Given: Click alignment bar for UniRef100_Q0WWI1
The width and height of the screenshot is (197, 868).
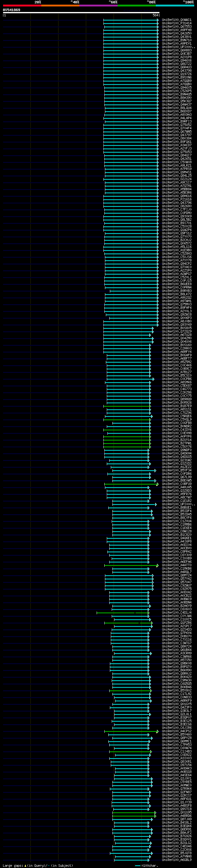Looking at the screenshot, I should (131, 20).
